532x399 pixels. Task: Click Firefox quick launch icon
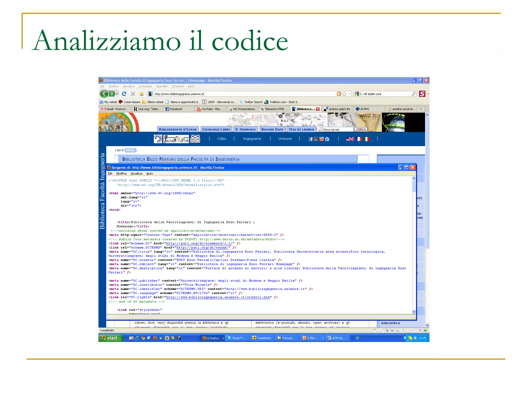155,338
